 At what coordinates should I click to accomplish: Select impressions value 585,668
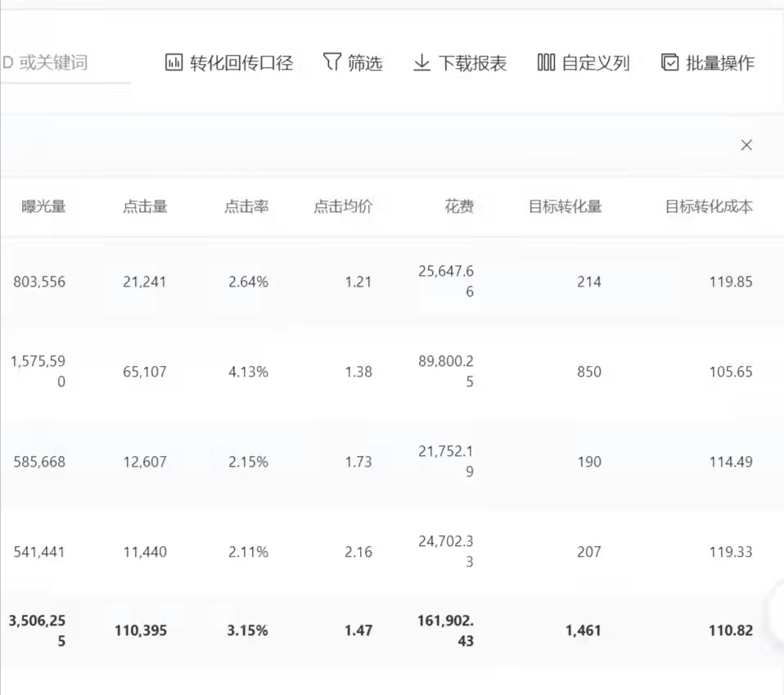pyautogui.click(x=39, y=462)
